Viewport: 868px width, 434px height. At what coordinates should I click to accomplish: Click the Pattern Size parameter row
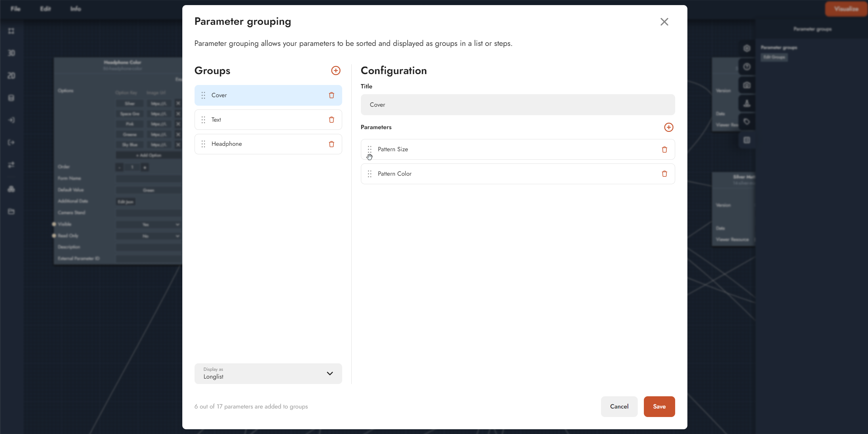pos(510,150)
